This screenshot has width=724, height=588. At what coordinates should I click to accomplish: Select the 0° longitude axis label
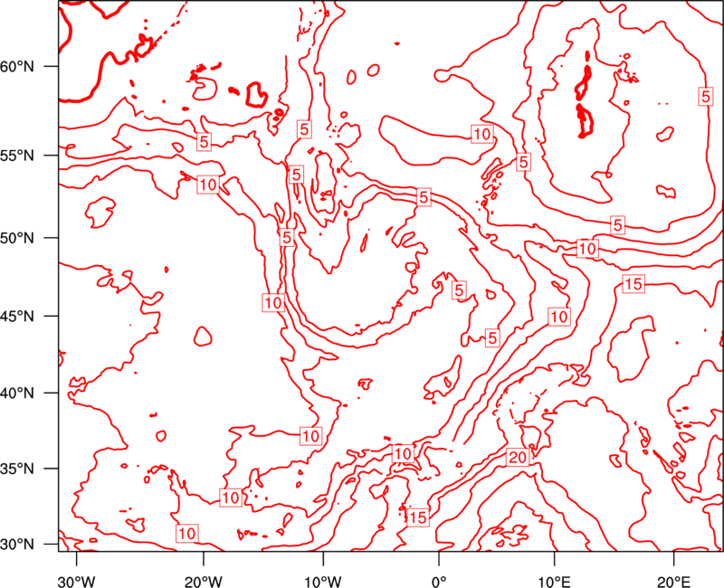click(x=439, y=582)
